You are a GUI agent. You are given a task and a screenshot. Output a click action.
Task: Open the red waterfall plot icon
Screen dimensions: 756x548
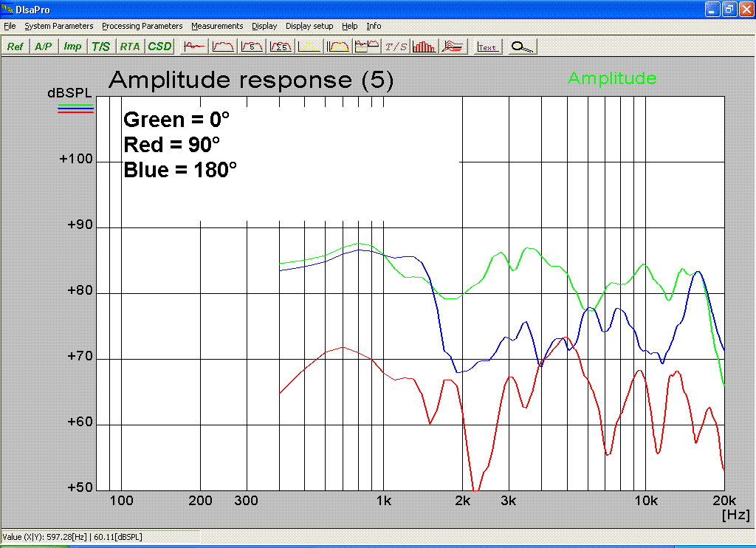point(453,47)
